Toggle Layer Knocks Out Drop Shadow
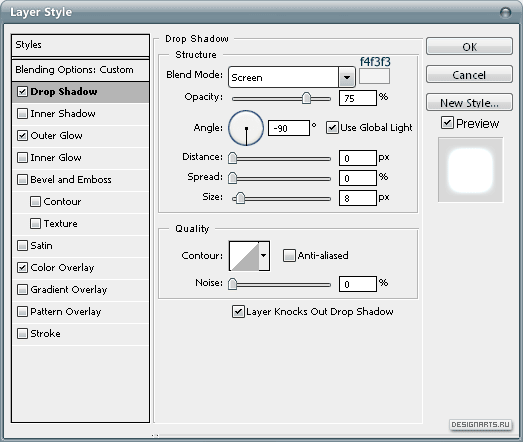This screenshot has width=523, height=442. click(238, 312)
